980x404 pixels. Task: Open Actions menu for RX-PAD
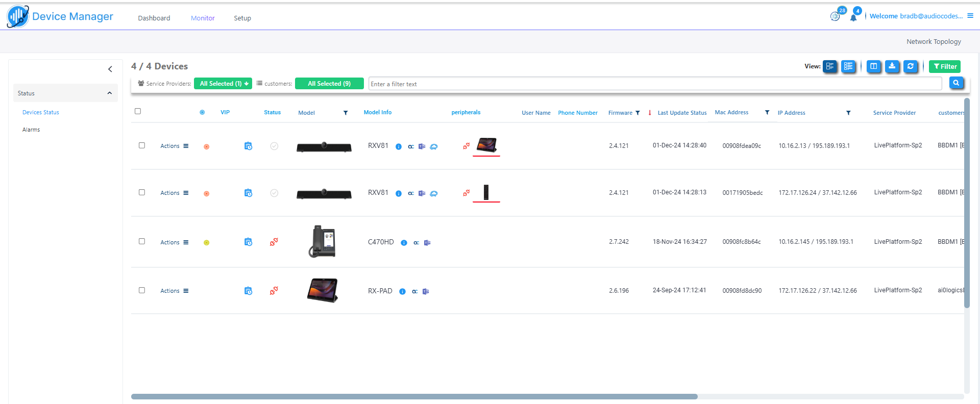(175, 291)
